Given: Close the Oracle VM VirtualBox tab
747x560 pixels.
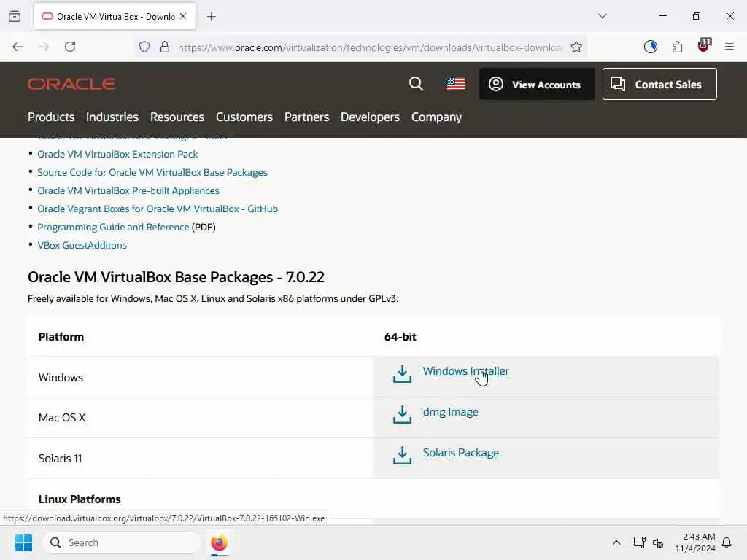Looking at the screenshot, I should pos(183,16).
